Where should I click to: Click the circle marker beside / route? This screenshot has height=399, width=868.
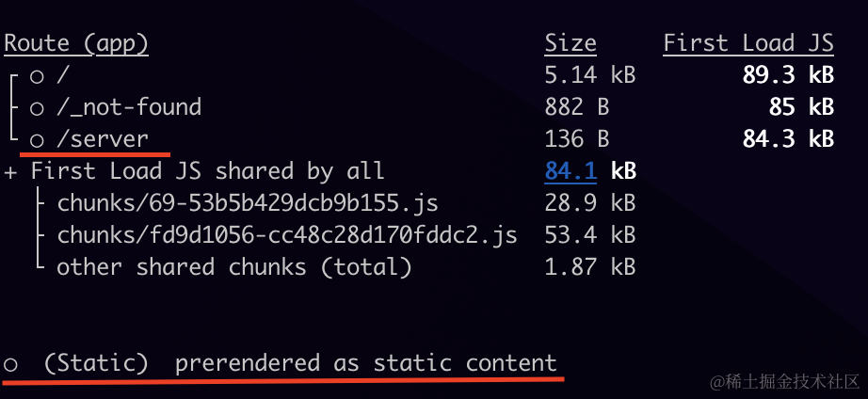(x=37, y=76)
